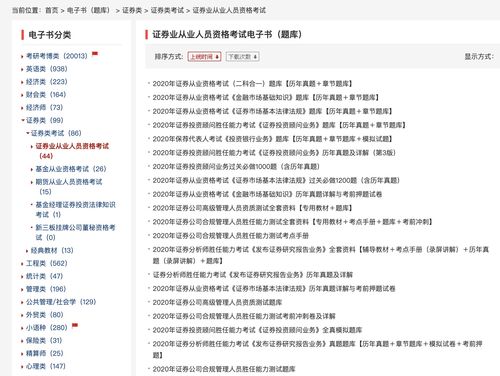Image resolution: width=500 pixels, height=376 pixels.
Task: Open 保险类 (31) category
Action: pos(44,341)
